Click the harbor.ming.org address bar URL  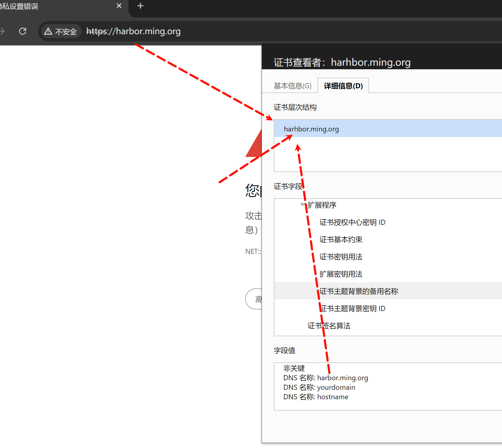click(133, 32)
